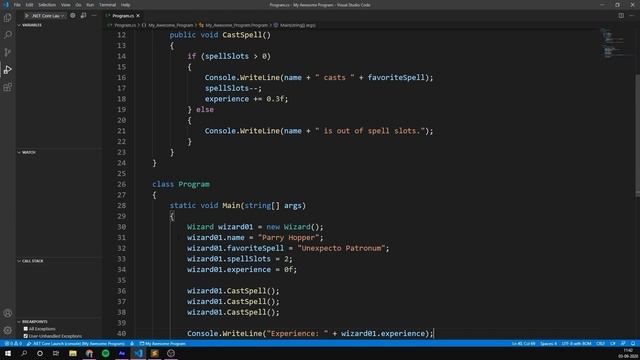The height and width of the screenshot is (360, 640).
Task: Collapse the Breakpoints section
Action: (59, 322)
